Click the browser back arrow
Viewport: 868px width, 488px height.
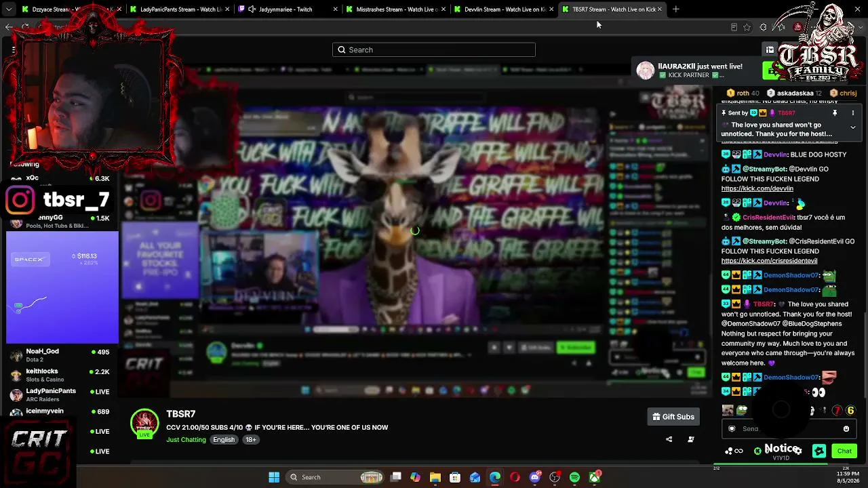[9, 27]
